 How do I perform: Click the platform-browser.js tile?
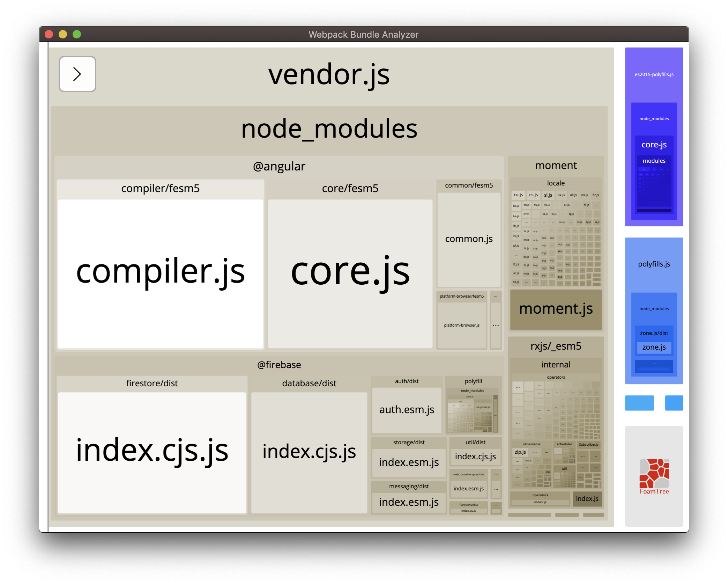coord(461,325)
